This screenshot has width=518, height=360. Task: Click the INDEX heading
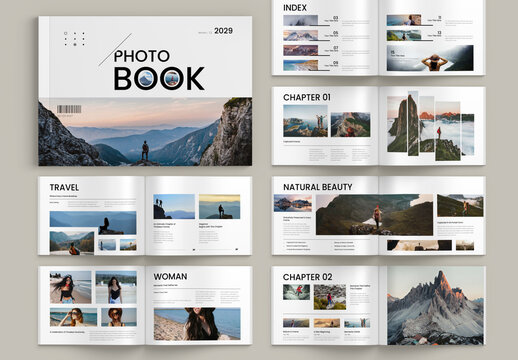tap(295, 8)
